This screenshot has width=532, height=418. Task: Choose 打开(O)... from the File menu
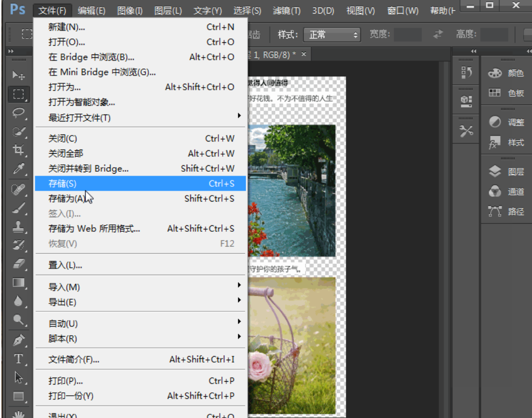click(141, 42)
